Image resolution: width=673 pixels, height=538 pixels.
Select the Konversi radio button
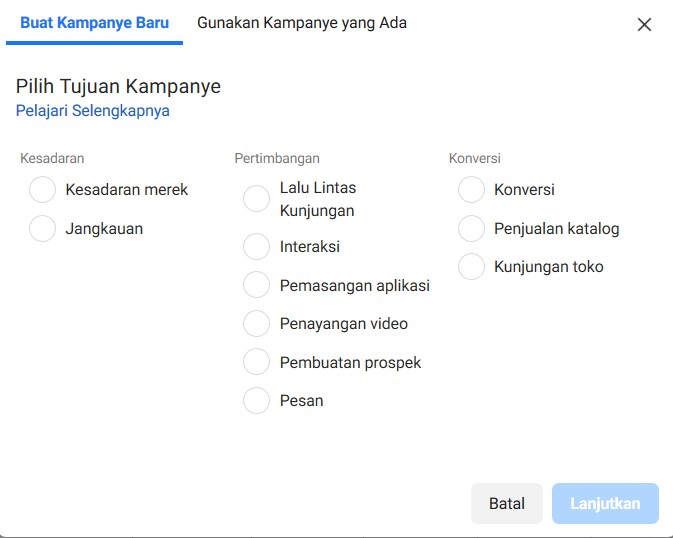[471, 189]
